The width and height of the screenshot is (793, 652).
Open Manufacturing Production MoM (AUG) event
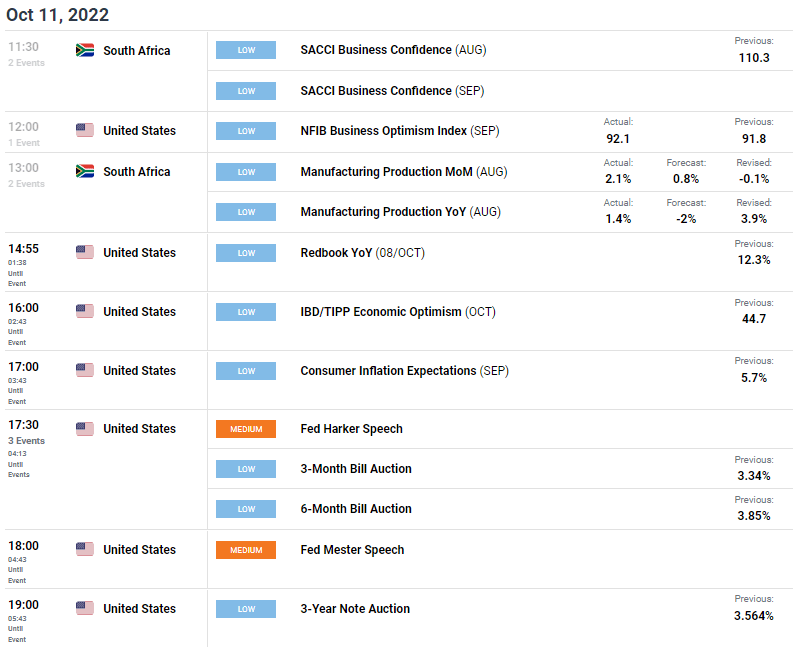pyautogui.click(x=404, y=171)
